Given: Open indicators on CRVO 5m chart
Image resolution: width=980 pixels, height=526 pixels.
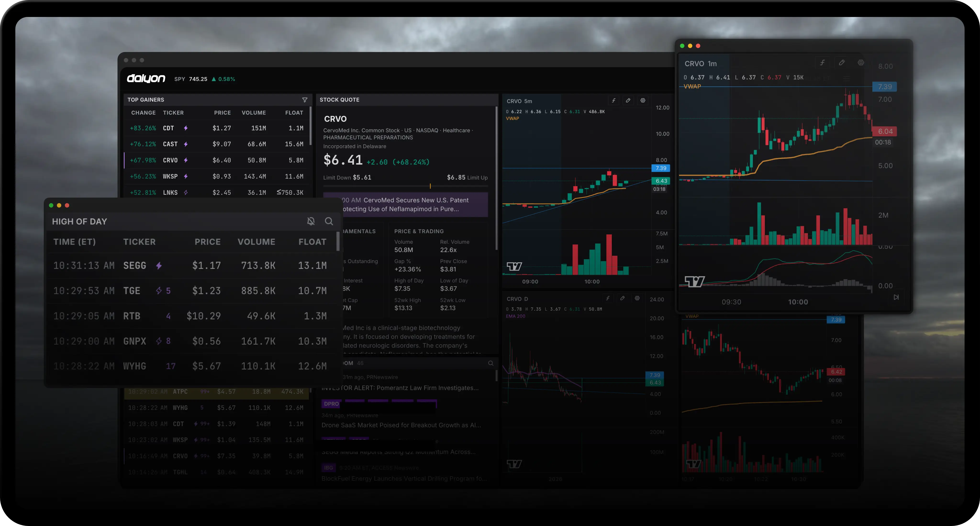Looking at the screenshot, I should [x=613, y=100].
